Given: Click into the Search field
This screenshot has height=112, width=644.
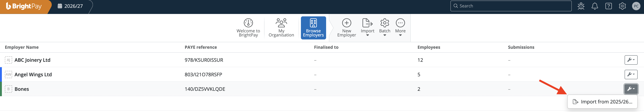Looking at the screenshot, I should (513, 6).
